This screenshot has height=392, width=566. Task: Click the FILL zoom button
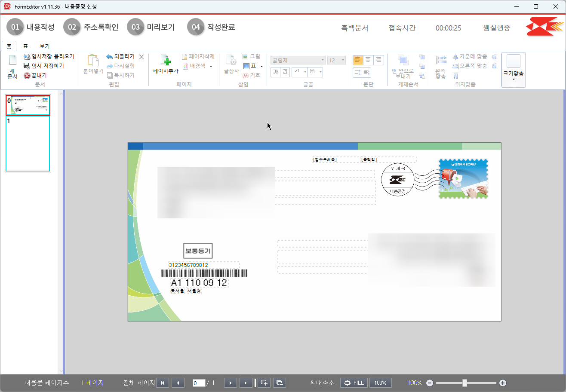pos(354,383)
